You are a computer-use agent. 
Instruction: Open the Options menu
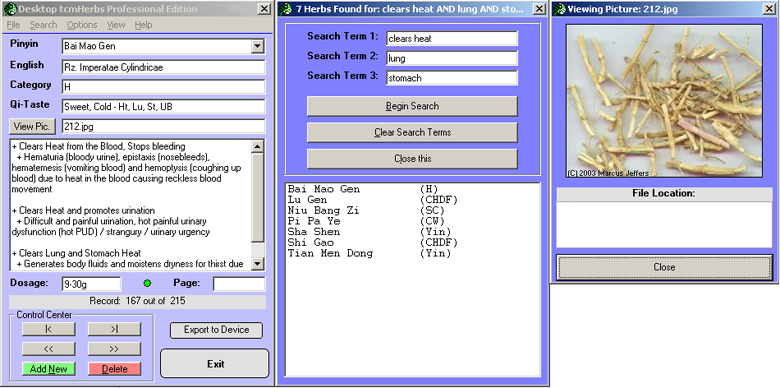(x=82, y=25)
